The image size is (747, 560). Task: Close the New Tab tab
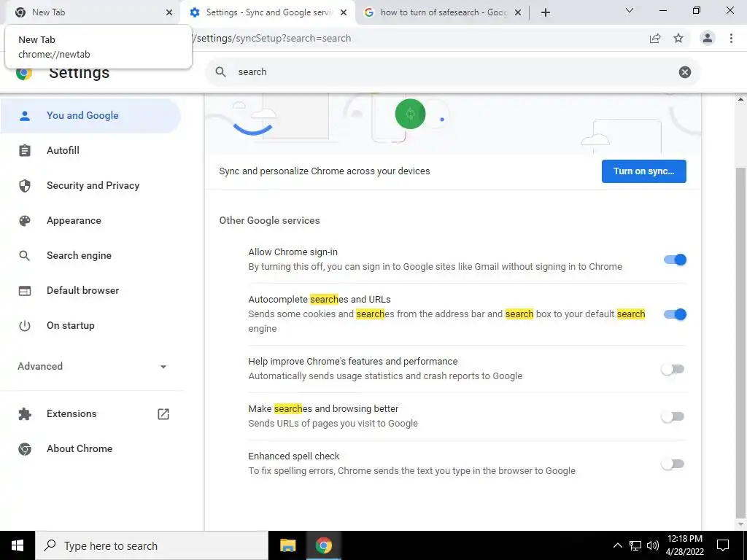pyautogui.click(x=169, y=12)
